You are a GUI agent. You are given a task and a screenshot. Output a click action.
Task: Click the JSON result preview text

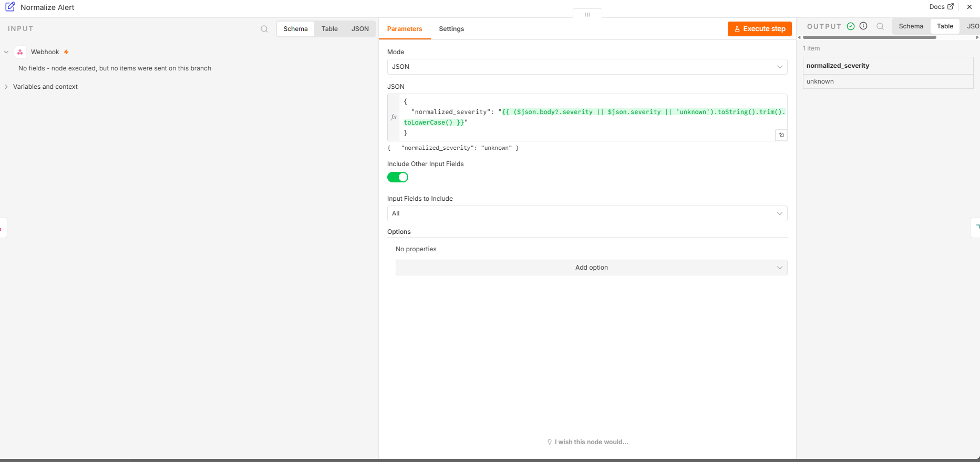(453, 148)
